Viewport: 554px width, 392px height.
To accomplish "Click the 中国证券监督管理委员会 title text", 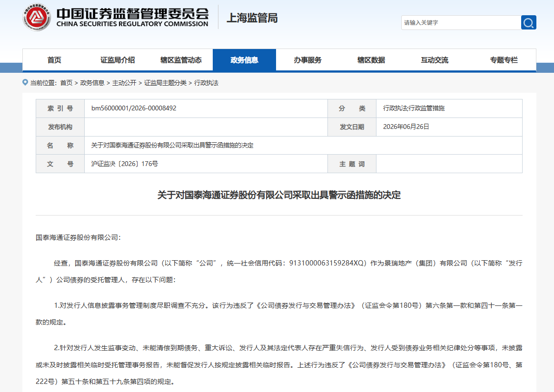I will pos(132,13).
